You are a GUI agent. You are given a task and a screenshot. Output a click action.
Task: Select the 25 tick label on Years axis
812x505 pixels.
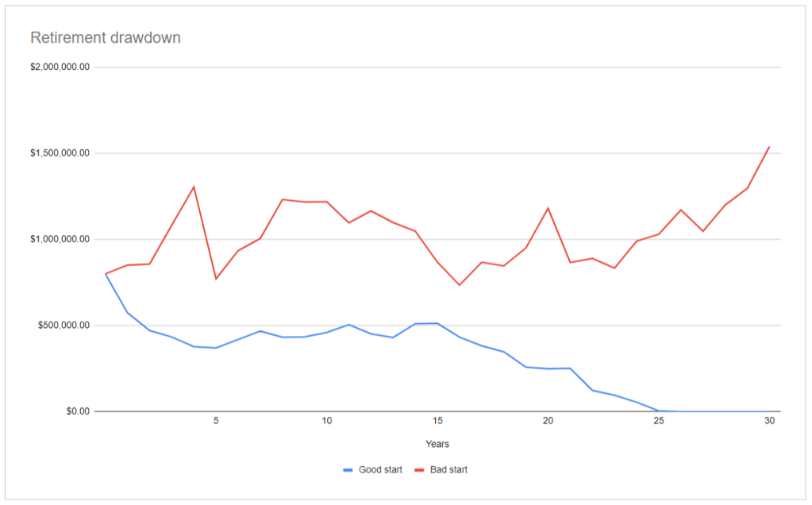[x=659, y=422]
